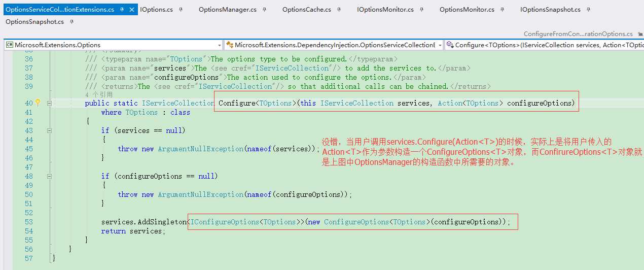Click the lightbulb quick actions icon on line 40
Screen dimensions: 644x270
37,103
